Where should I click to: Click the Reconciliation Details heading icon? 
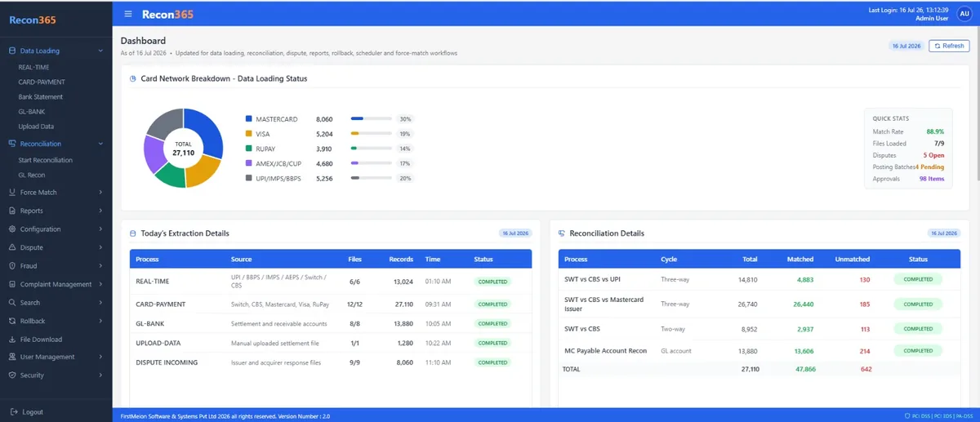click(x=561, y=233)
